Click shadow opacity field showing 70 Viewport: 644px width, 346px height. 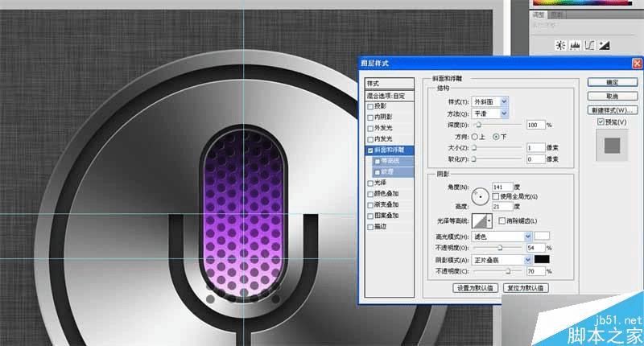point(535,271)
